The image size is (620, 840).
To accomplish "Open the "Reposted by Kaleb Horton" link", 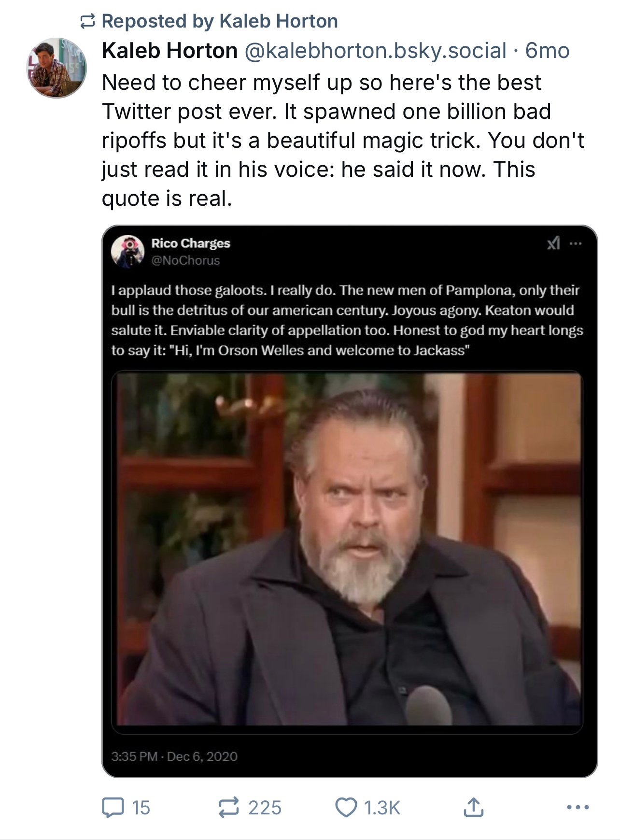I will (220, 21).
